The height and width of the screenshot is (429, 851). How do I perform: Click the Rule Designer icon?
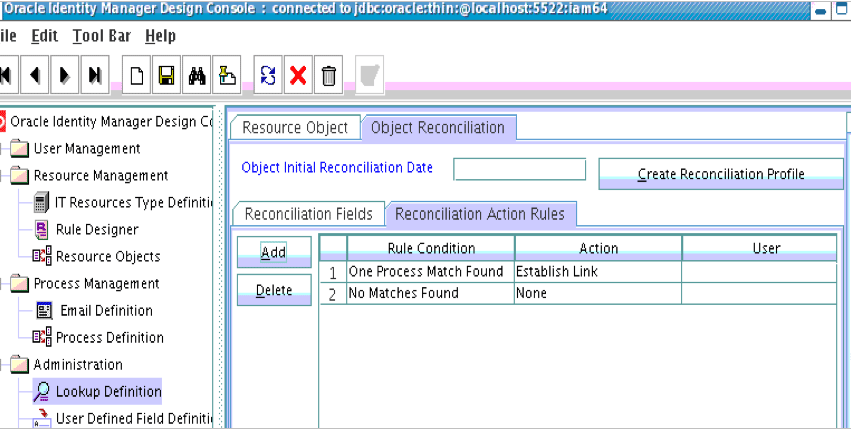[x=41, y=230]
